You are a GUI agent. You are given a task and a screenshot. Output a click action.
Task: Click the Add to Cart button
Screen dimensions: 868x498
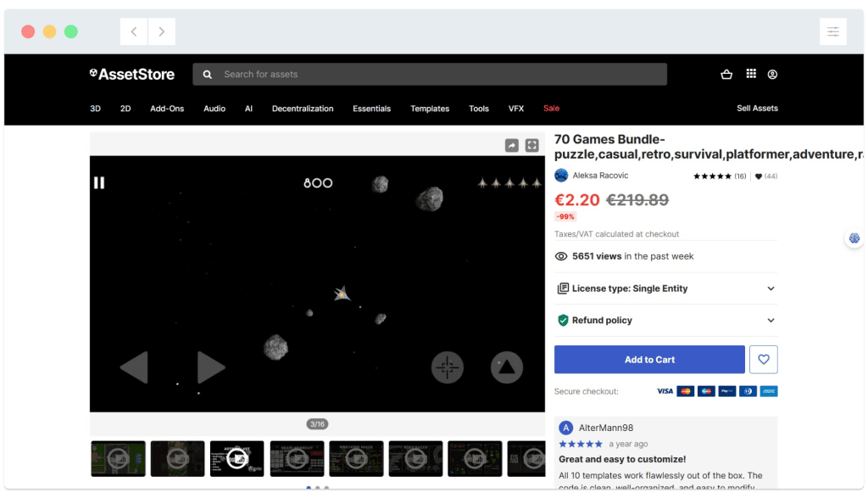(649, 360)
